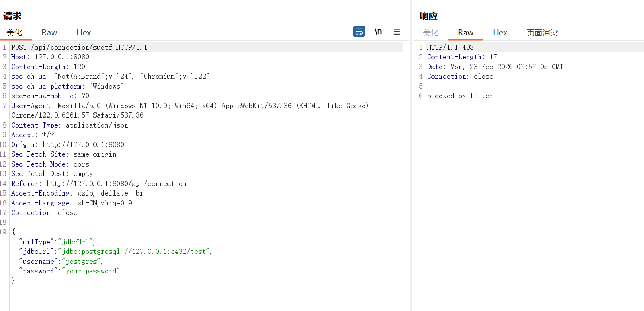This screenshot has width=644, height=311.
Task: Click the HTTP/1.1 403 status line
Action: click(x=450, y=48)
